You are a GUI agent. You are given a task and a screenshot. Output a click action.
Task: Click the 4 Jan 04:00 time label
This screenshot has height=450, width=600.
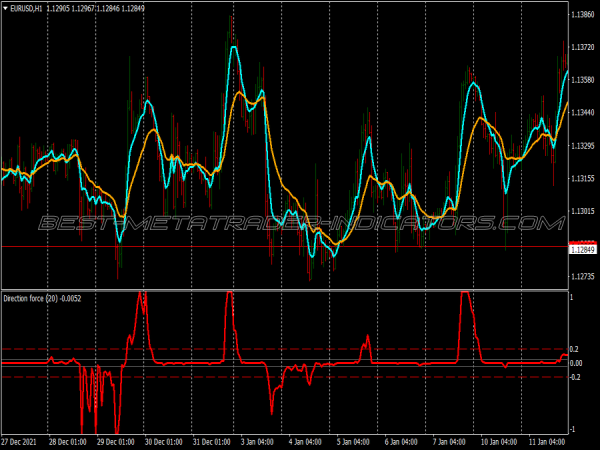(x=305, y=442)
